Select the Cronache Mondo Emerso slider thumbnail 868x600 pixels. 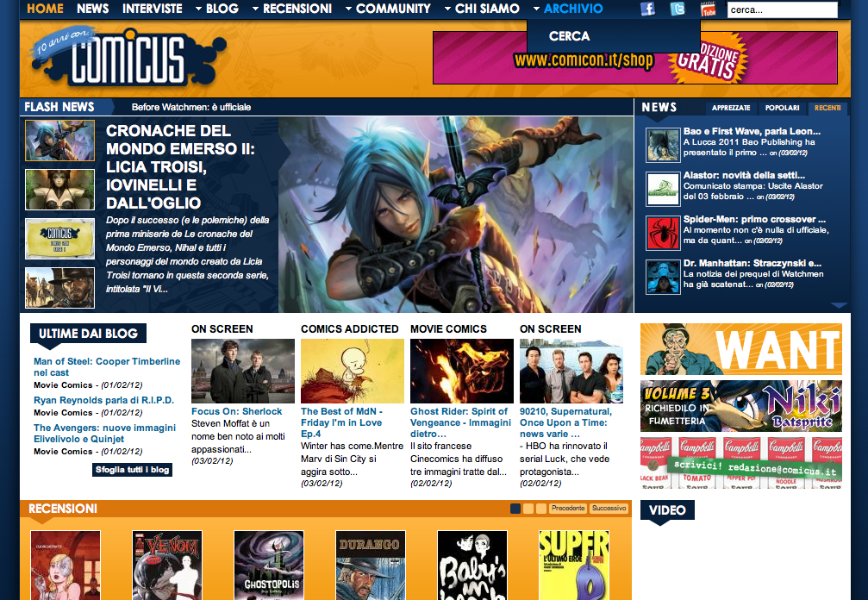(59, 141)
